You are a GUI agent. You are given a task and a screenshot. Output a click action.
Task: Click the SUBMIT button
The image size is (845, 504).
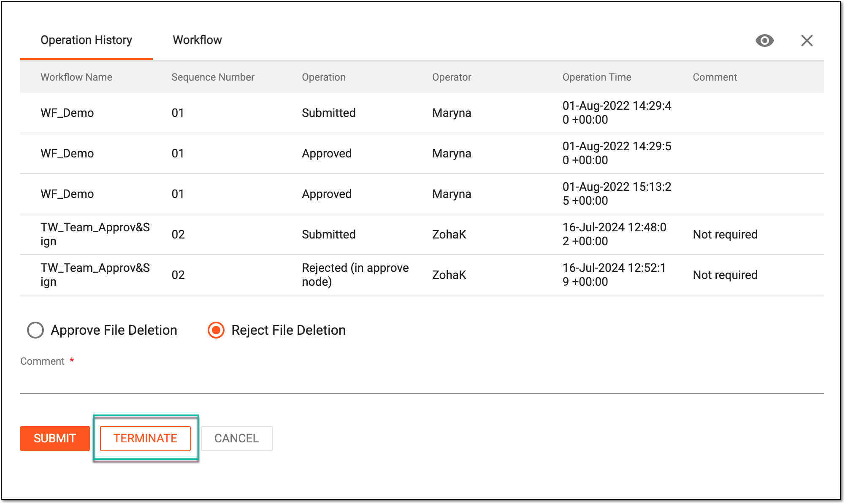pos(55,438)
